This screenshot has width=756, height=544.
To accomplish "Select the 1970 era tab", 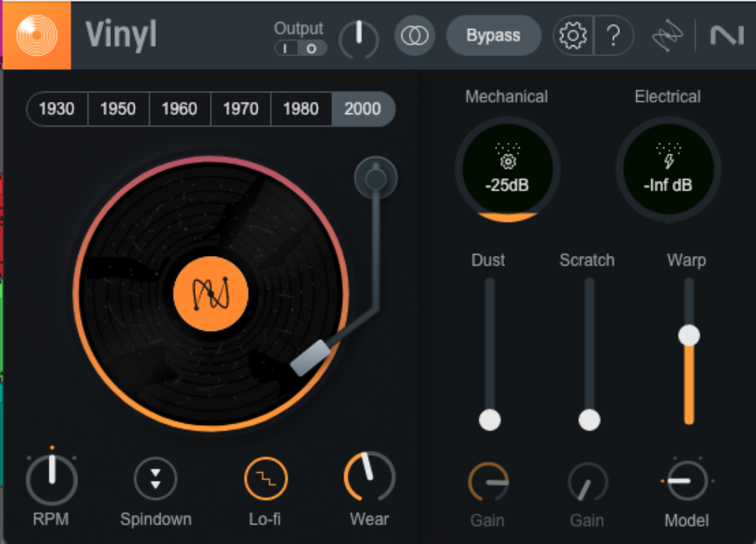I will (x=241, y=109).
